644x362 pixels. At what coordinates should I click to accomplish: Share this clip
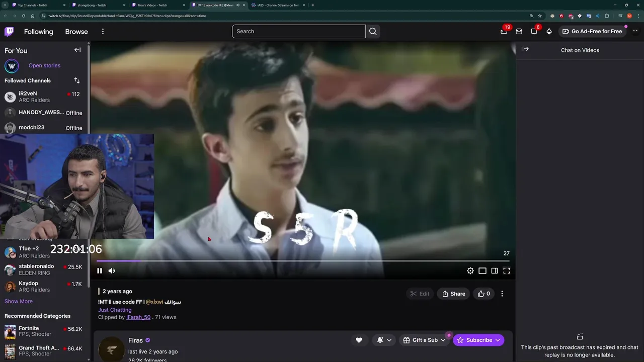click(x=453, y=294)
